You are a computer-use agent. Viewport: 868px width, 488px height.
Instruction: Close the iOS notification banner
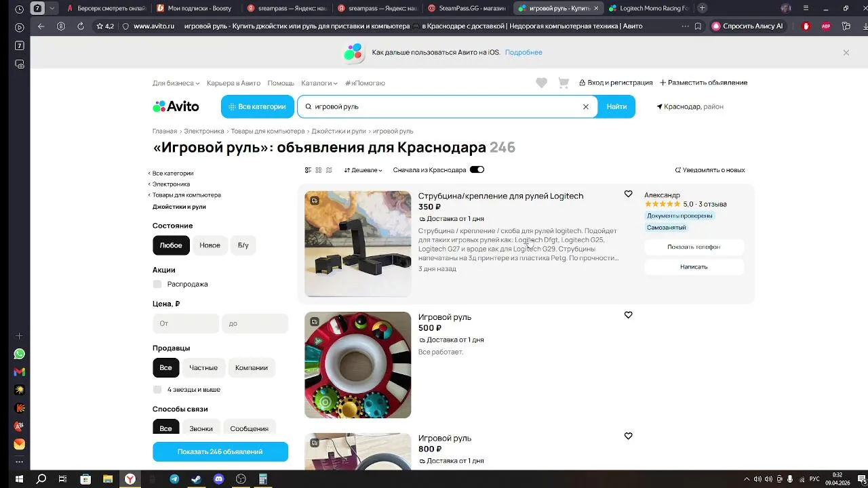(x=846, y=52)
